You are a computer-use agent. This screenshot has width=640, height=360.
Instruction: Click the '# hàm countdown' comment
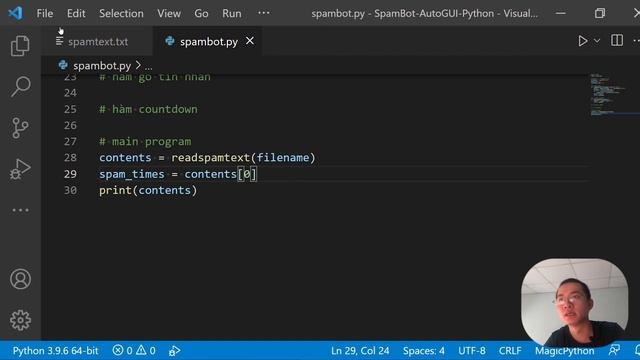[x=148, y=109]
